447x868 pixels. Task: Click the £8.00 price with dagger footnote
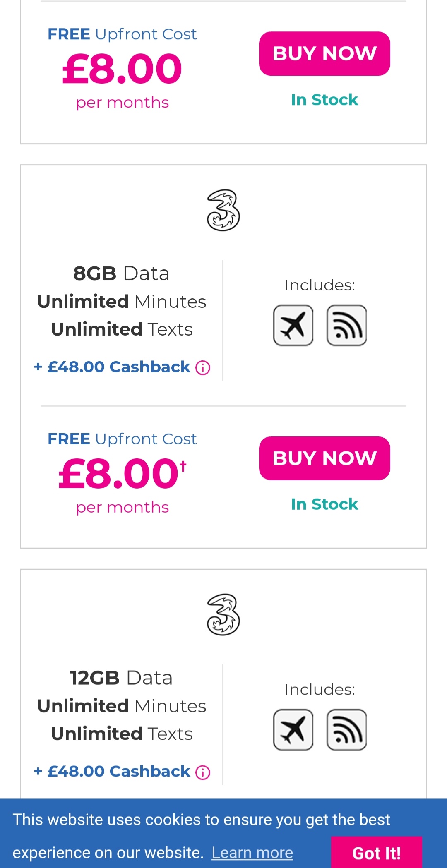click(123, 473)
